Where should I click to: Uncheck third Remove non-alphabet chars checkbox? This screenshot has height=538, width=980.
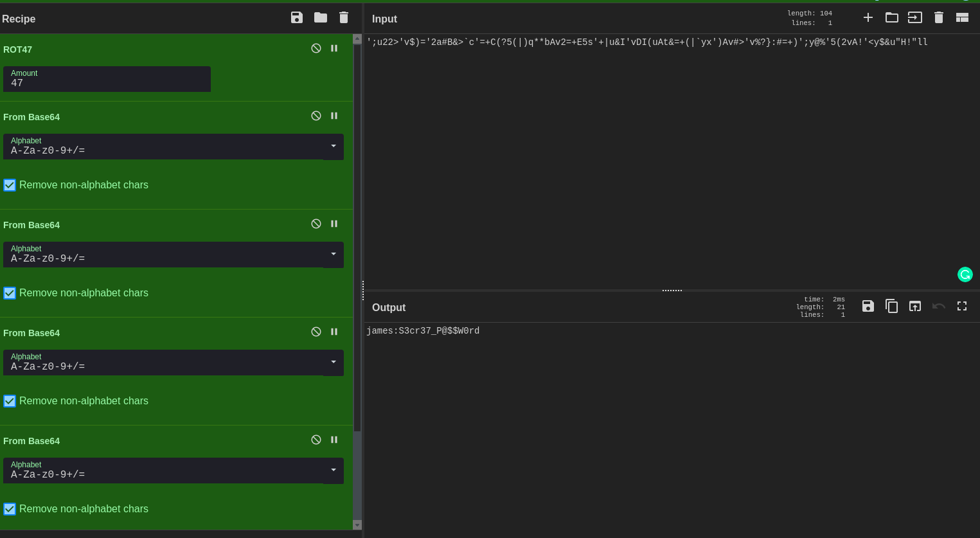pyautogui.click(x=10, y=401)
